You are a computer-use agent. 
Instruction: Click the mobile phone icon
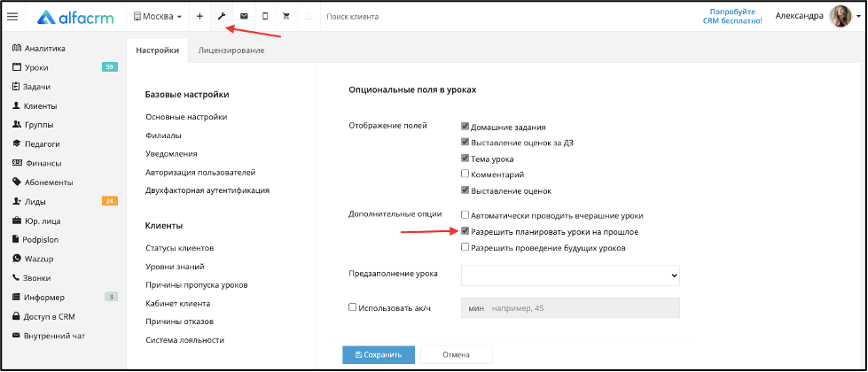[265, 17]
